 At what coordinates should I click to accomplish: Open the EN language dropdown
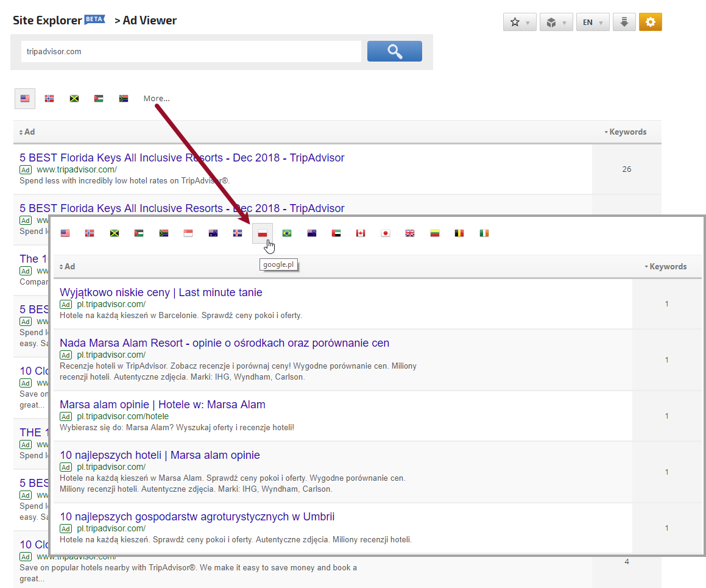click(x=593, y=22)
